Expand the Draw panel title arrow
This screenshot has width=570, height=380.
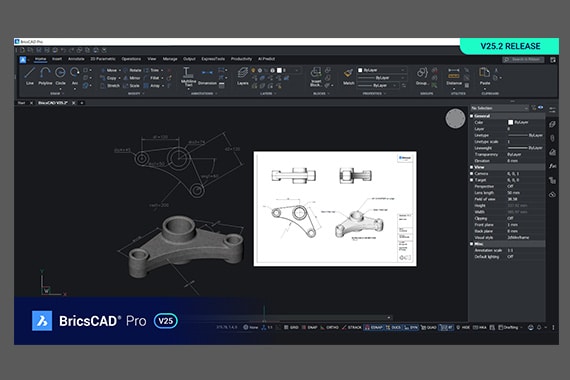pyautogui.click(x=63, y=94)
